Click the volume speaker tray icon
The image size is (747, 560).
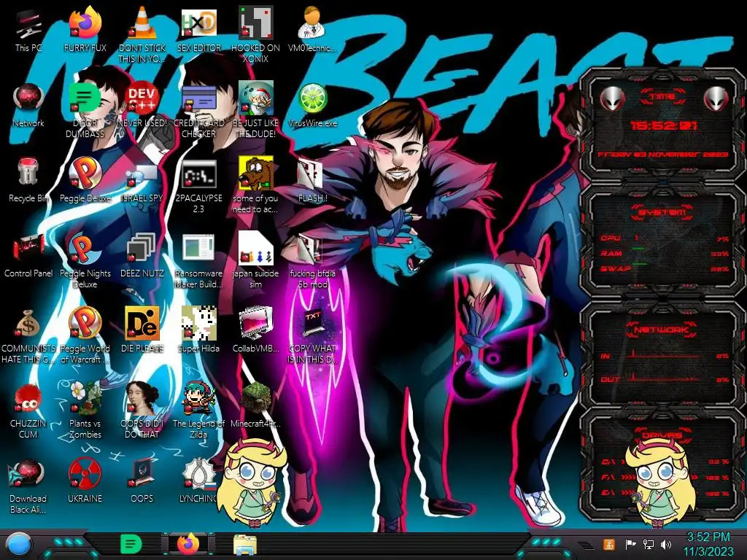(666, 544)
